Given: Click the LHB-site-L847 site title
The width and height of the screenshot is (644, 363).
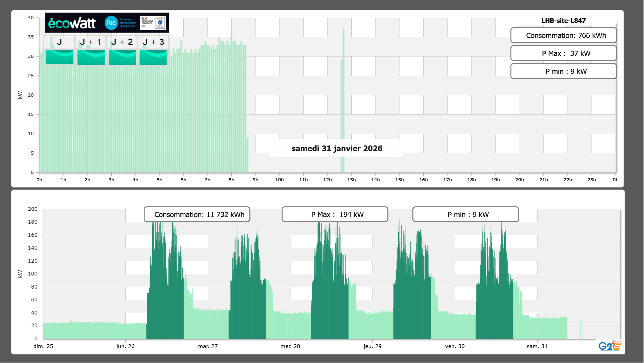Looking at the screenshot, I should pos(563,21).
